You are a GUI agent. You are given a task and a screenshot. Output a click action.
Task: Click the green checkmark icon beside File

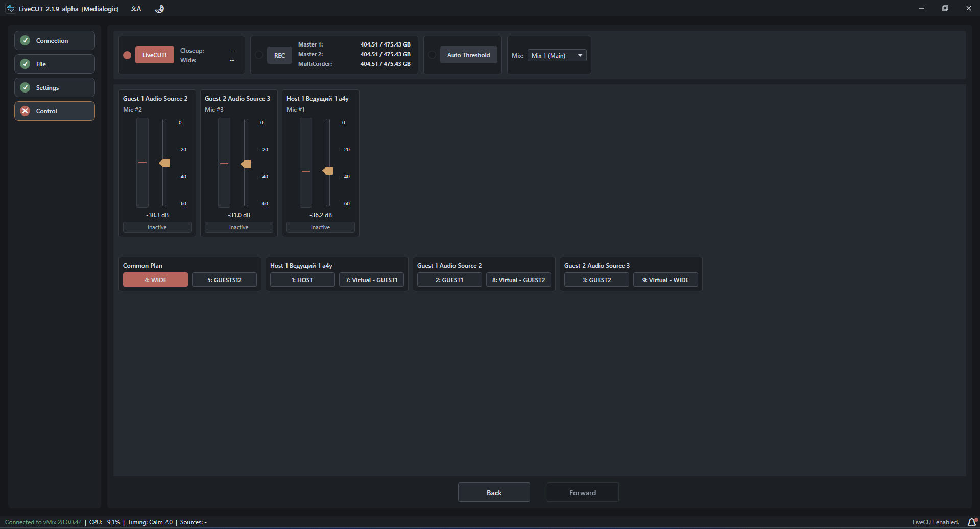(25, 64)
